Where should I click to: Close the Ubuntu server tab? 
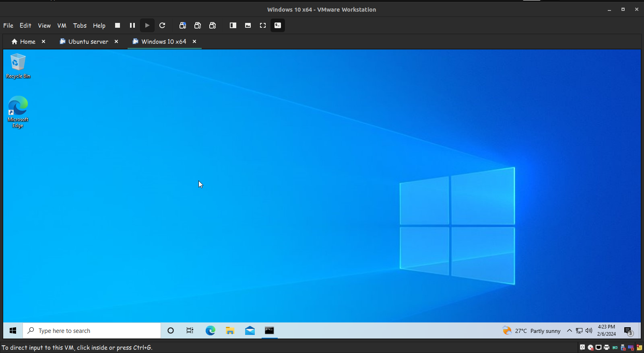(x=116, y=41)
